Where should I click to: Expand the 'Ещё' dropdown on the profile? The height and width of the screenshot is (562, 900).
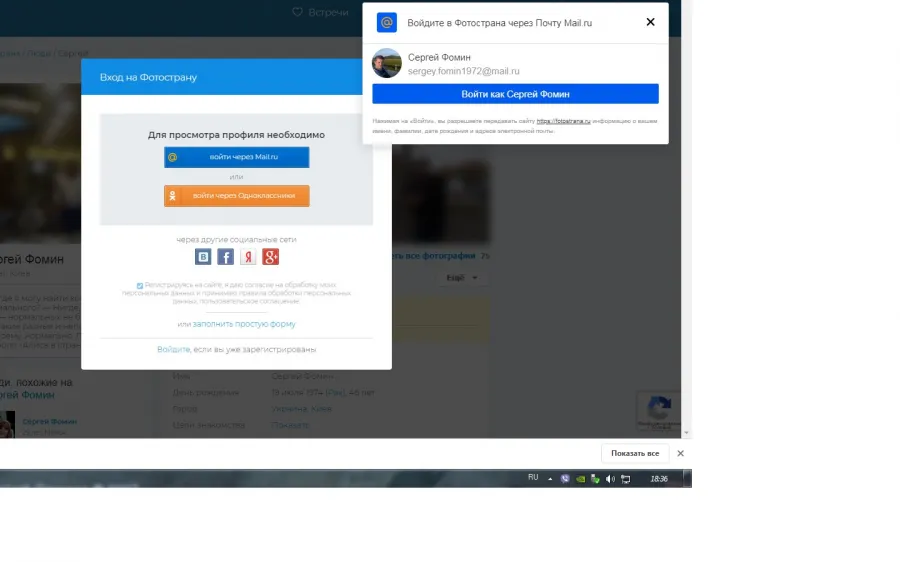[x=462, y=278]
